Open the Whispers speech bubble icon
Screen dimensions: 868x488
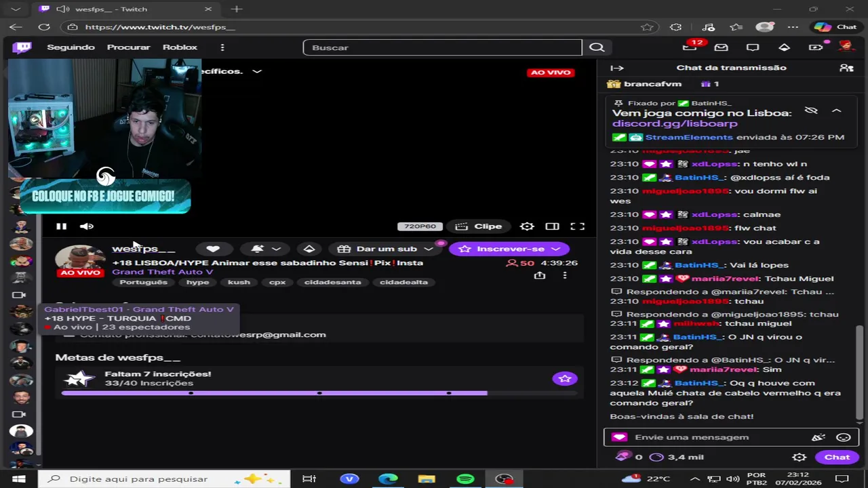pyautogui.click(x=753, y=47)
